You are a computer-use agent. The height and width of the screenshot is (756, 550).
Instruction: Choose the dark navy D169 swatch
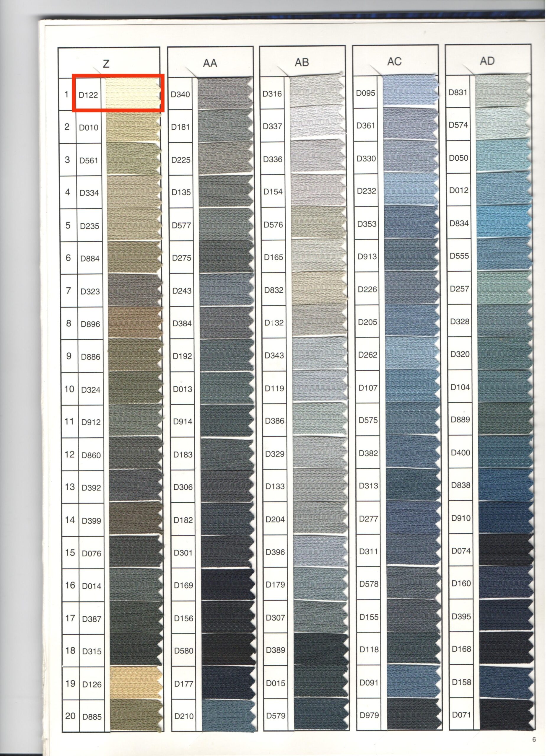228,584
